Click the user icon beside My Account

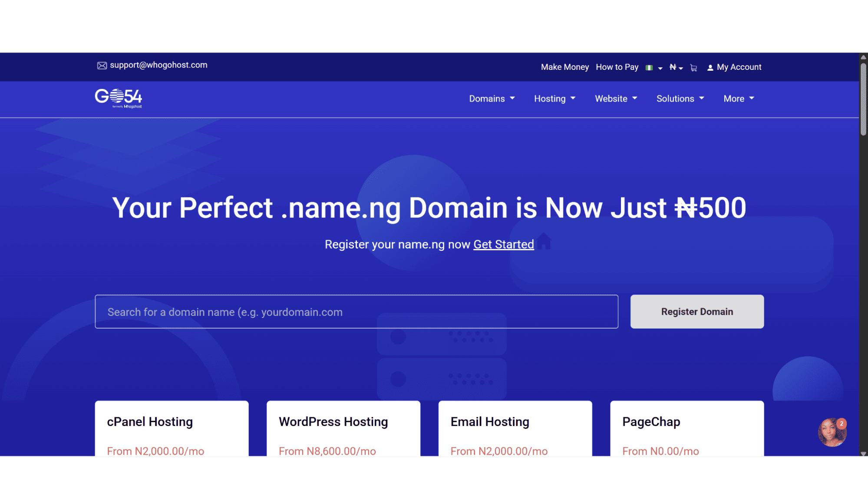click(710, 68)
